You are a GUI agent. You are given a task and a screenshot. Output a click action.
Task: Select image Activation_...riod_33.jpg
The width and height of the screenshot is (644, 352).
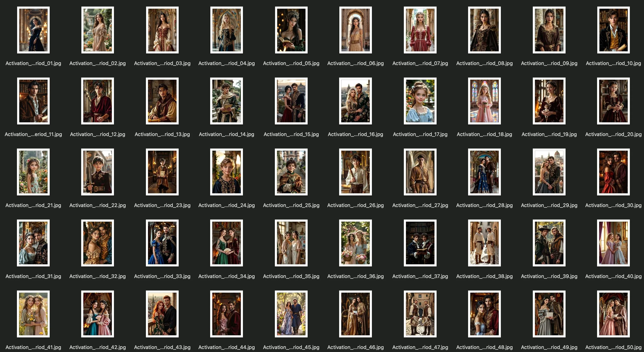pyautogui.click(x=162, y=243)
